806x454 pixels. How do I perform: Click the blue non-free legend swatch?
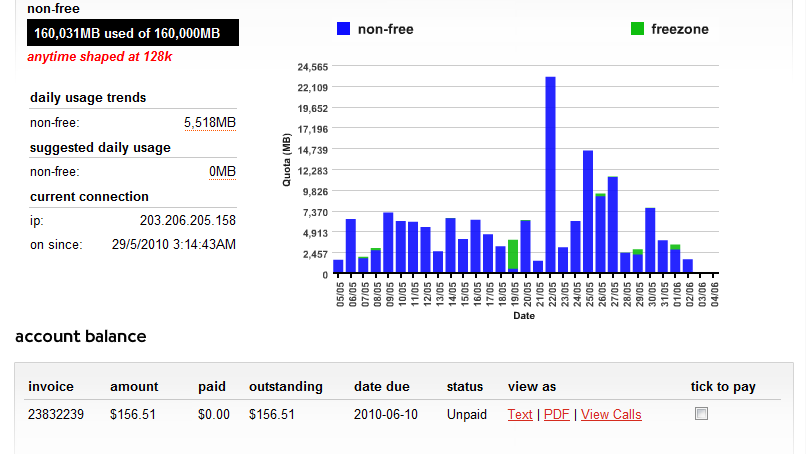pos(343,29)
